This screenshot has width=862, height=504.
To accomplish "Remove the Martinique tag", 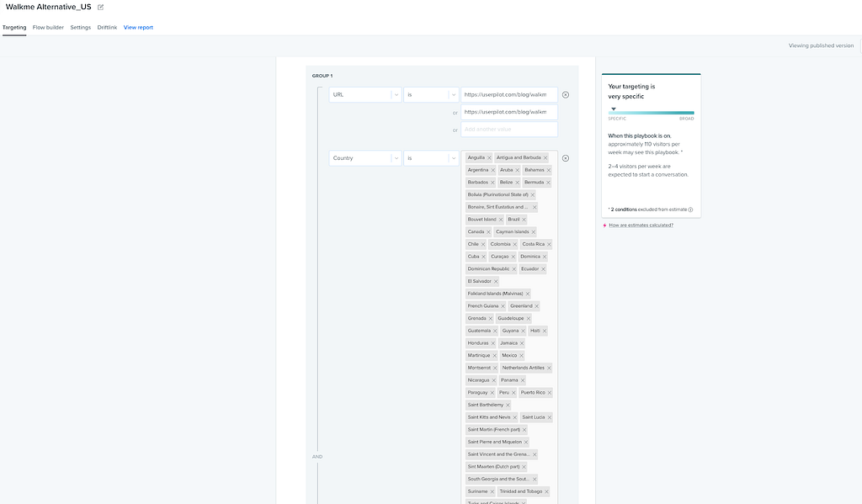I will click(x=494, y=356).
